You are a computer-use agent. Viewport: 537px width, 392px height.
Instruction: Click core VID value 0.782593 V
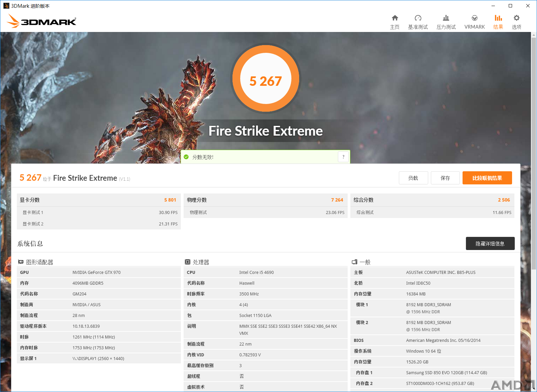point(250,355)
